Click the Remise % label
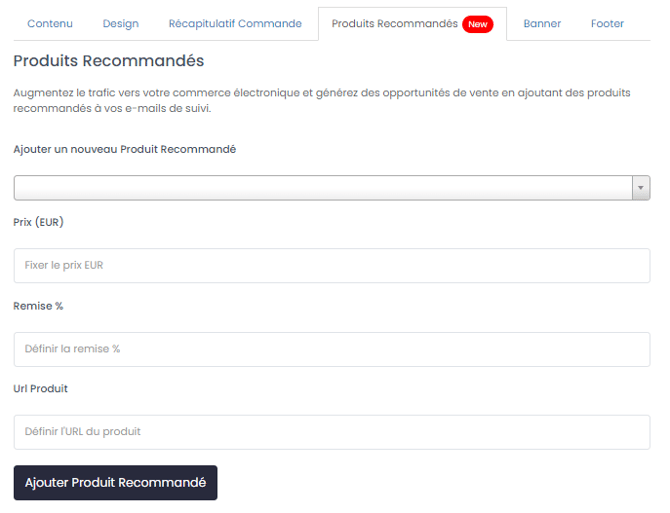Image resolution: width=670 pixels, height=513 pixels. coord(38,306)
